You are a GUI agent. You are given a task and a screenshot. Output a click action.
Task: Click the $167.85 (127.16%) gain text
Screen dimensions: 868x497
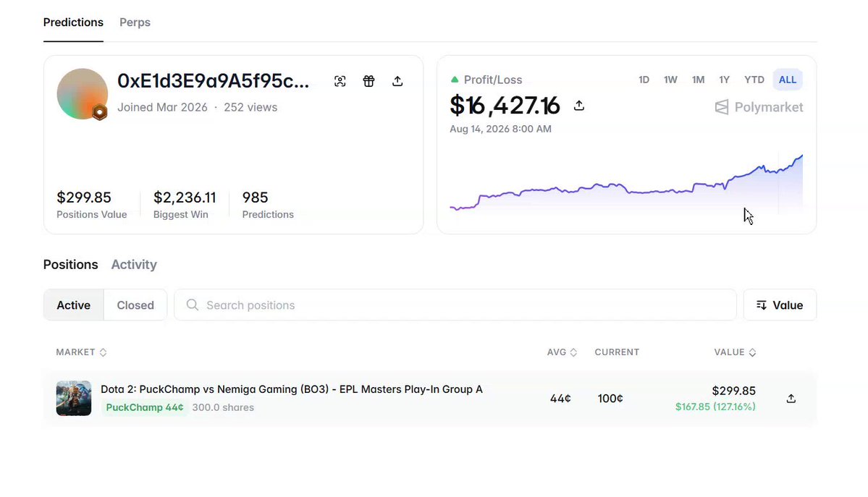point(715,407)
